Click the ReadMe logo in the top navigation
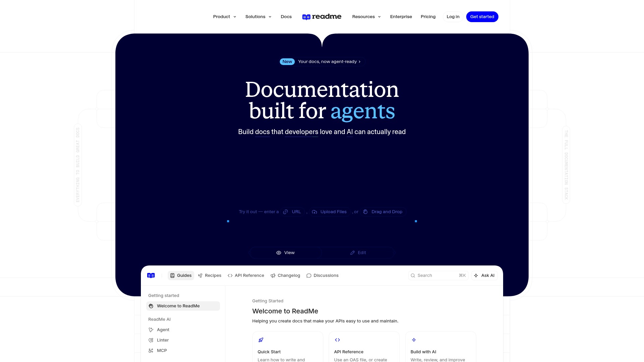644x362 pixels. coord(322,17)
